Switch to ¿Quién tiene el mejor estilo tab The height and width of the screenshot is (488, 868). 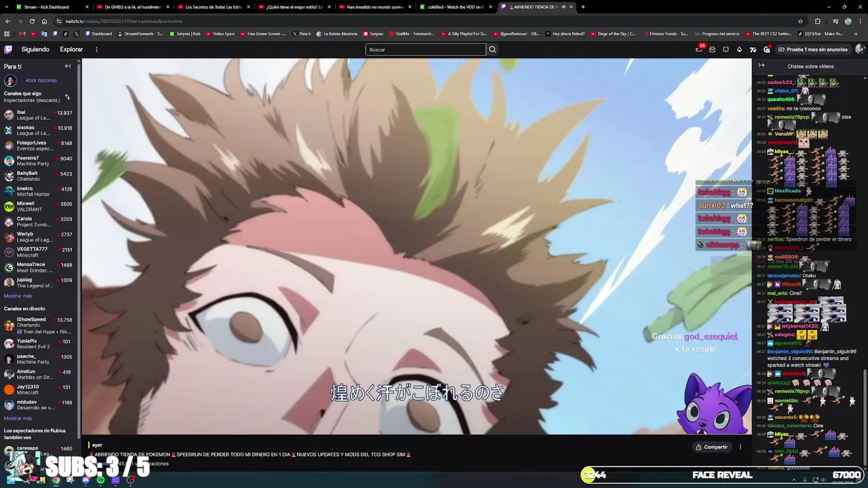pos(294,7)
